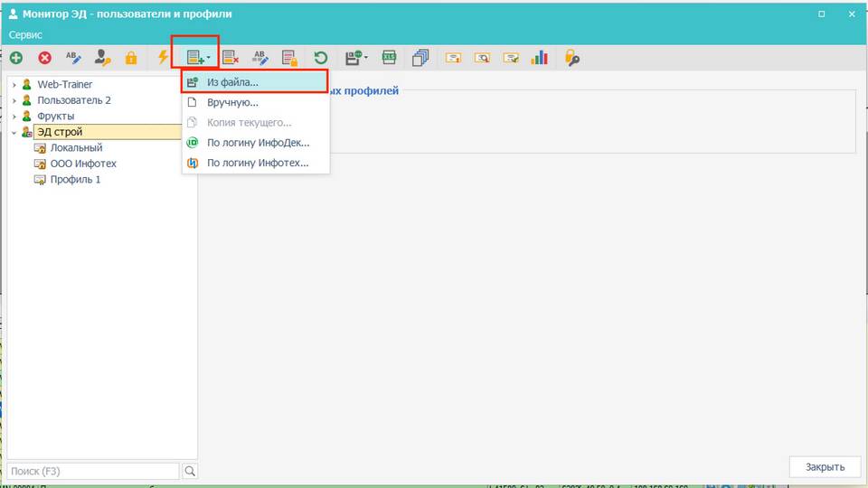Click the key with padlock icon

click(571, 58)
